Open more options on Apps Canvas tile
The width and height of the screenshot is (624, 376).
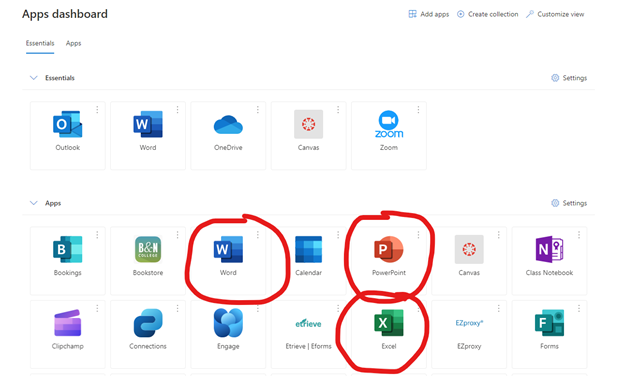[499, 235]
